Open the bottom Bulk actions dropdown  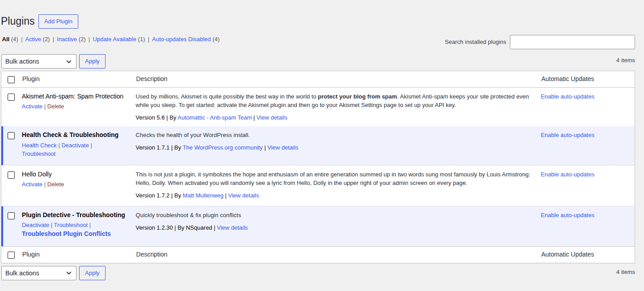[x=39, y=273]
